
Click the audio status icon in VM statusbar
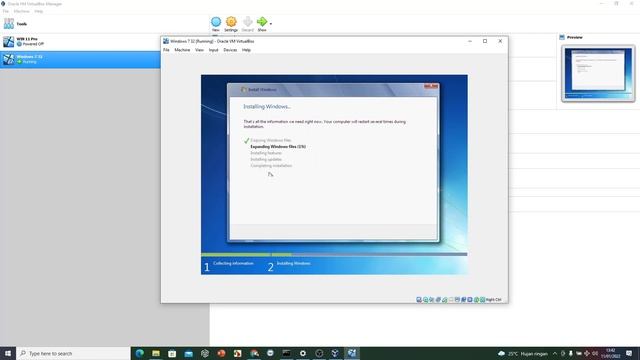[431, 300]
